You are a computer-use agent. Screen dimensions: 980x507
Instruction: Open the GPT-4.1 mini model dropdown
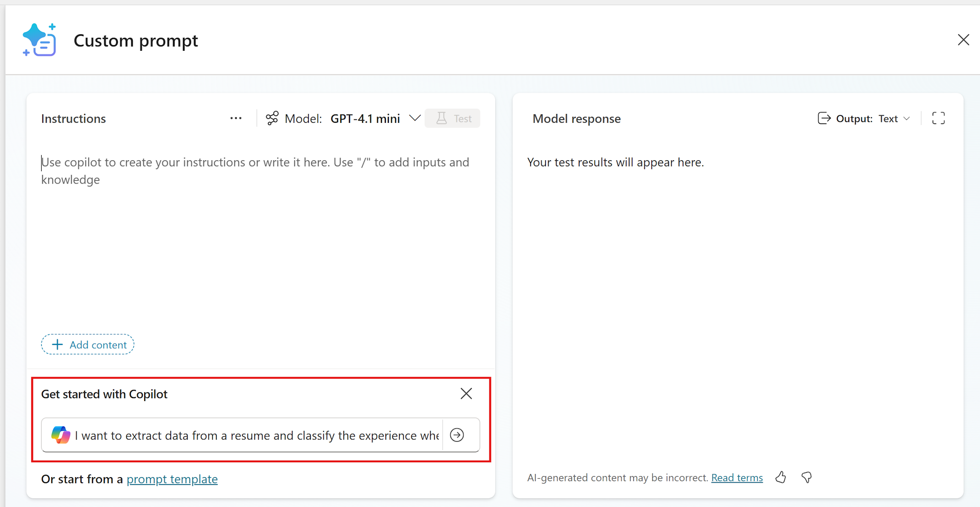click(415, 118)
